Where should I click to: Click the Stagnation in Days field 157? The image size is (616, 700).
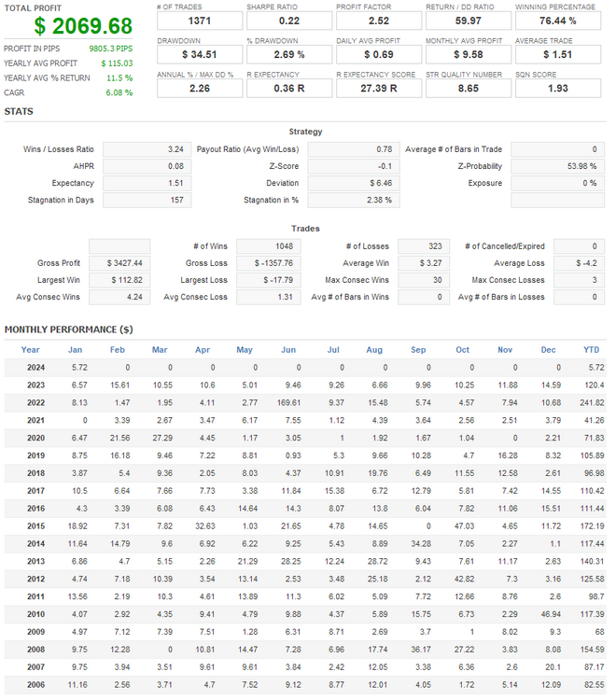[147, 200]
